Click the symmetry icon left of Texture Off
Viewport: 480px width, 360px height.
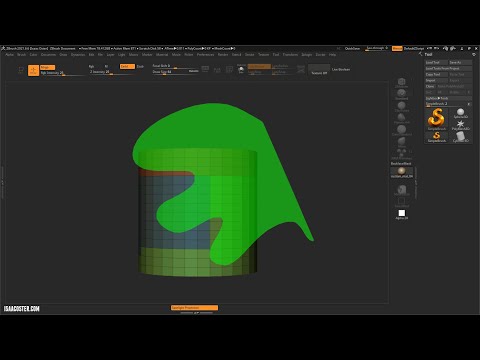tap(301, 69)
